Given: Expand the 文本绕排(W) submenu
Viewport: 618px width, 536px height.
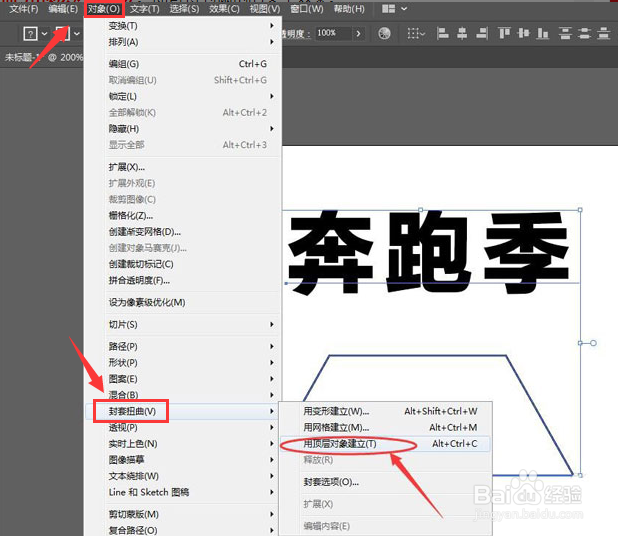Looking at the screenshot, I should [x=183, y=476].
